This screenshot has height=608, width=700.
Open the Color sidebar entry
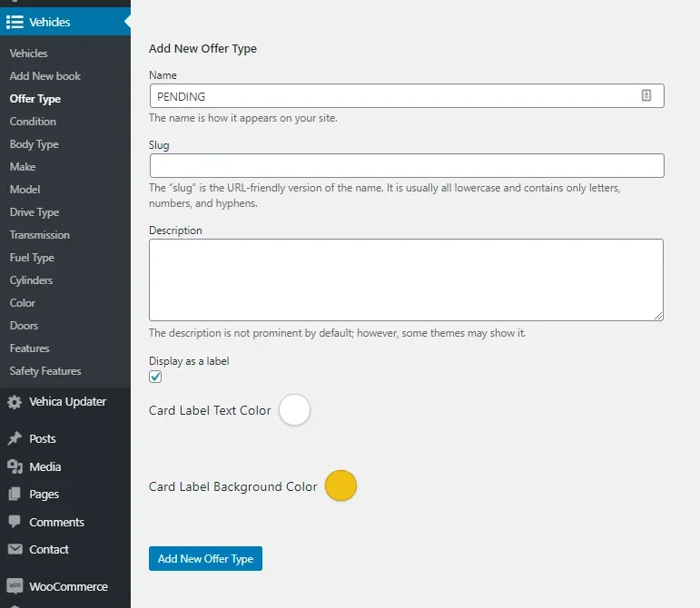(23, 303)
